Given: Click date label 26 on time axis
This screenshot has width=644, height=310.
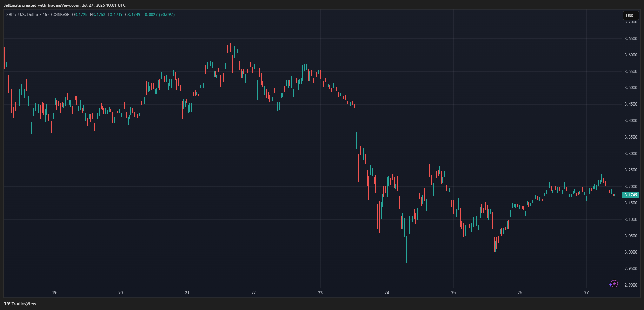Looking at the screenshot, I should tap(520, 293).
